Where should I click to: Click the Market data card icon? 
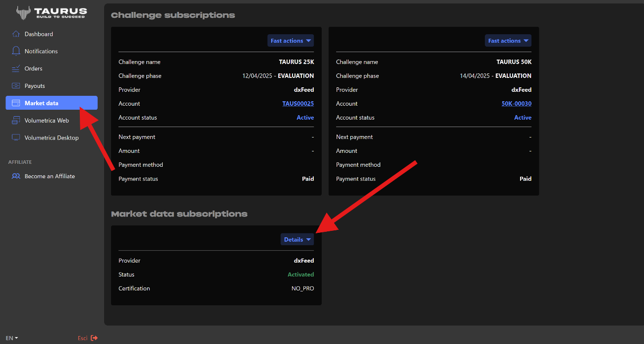tap(16, 103)
